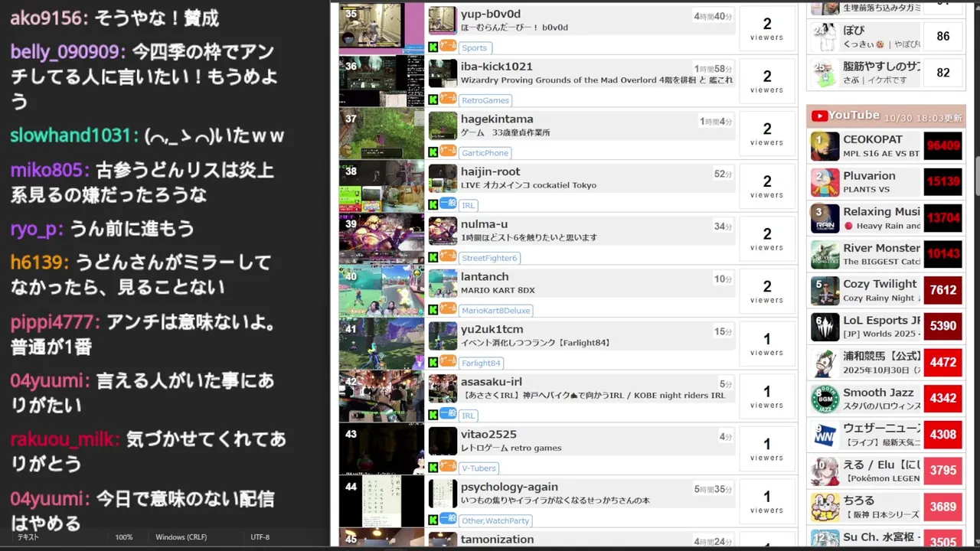Click nulma-u channel avatar icon
The height and width of the screenshot is (551, 980).
pos(443,231)
